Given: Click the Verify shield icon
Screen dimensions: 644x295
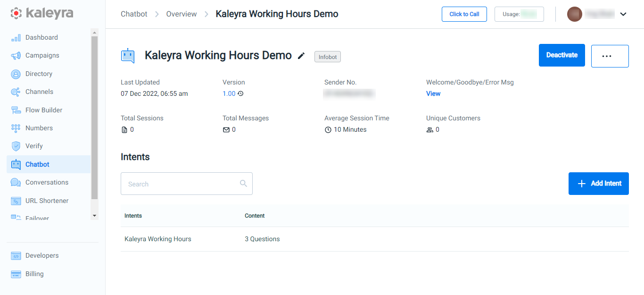Looking at the screenshot, I should click(x=16, y=146).
